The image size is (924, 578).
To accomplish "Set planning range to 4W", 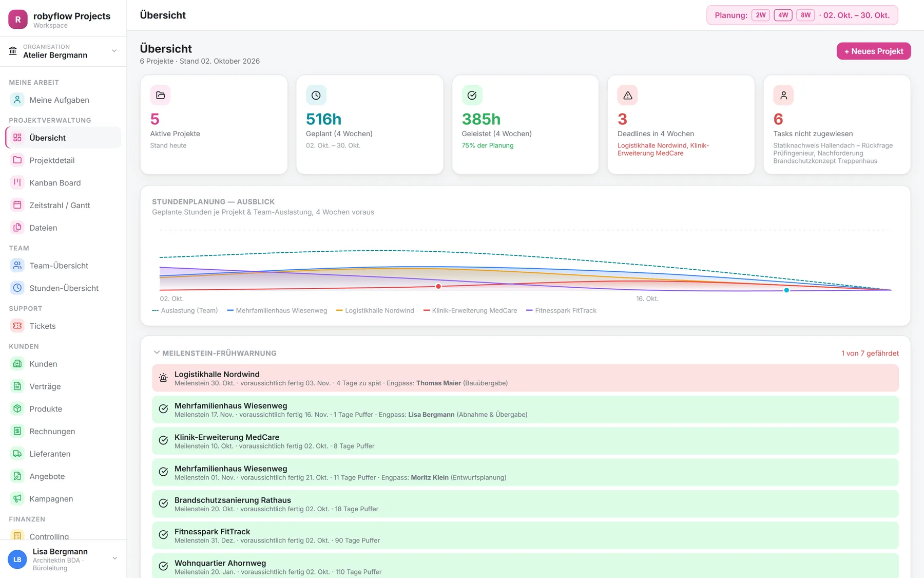I will pos(783,15).
